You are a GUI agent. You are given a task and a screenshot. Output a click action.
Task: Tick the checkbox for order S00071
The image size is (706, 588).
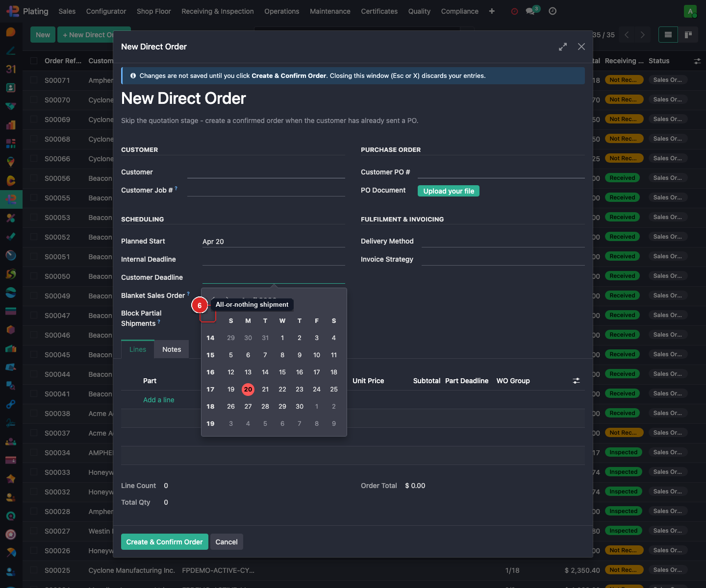34,80
